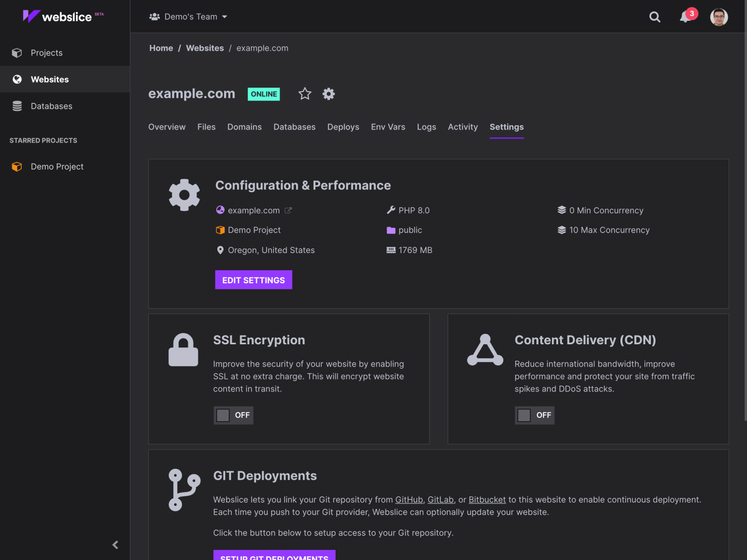The height and width of the screenshot is (560, 747).
Task: Enable SSL Encryption toggle
Action: click(233, 415)
